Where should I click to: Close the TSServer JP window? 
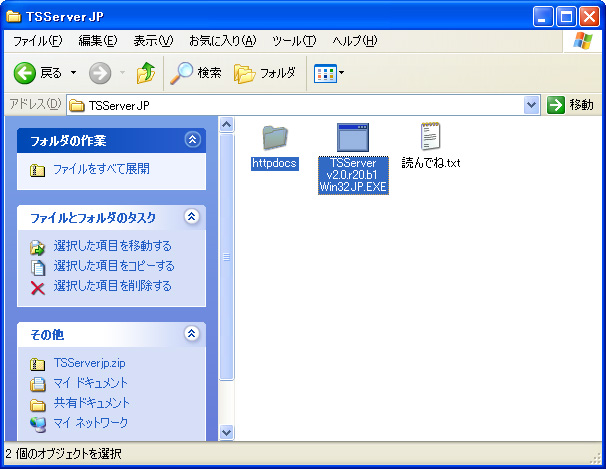pyautogui.click(x=590, y=17)
